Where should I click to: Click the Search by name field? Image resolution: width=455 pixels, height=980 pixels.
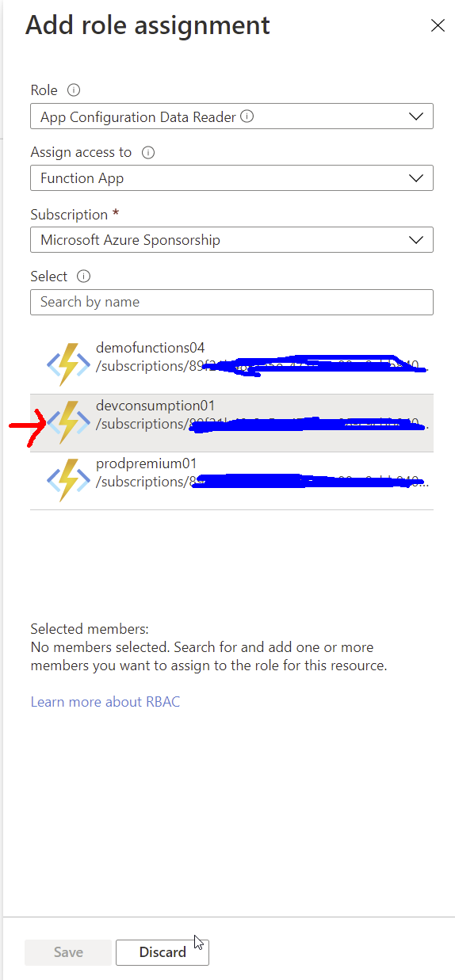tap(231, 302)
